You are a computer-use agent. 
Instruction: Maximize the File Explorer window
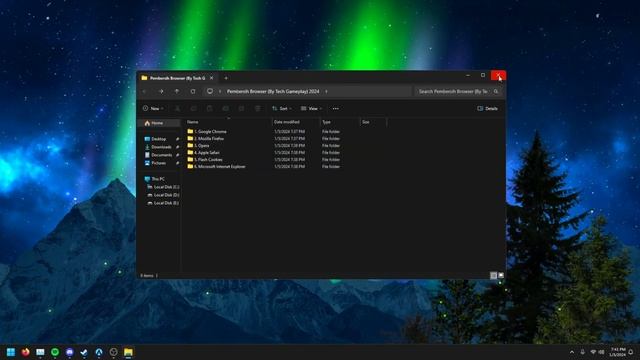coord(483,75)
